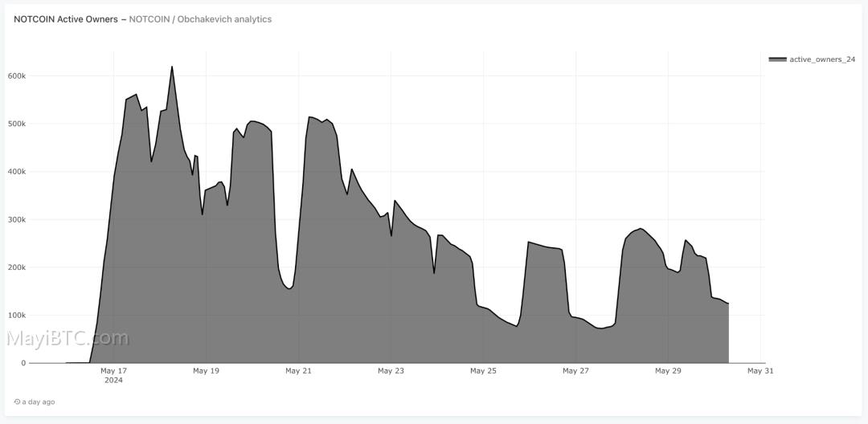Click the "a day ago" refresh timestamp

coord(39,402)
